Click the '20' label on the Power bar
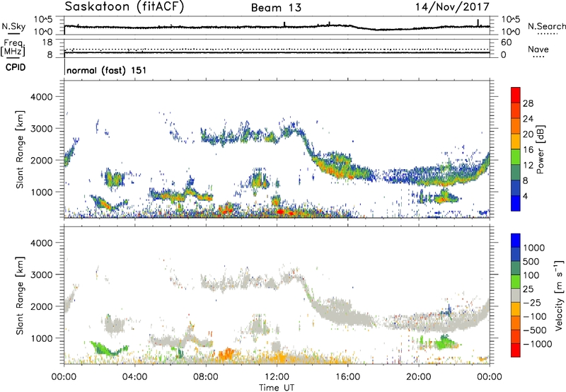The image size is (566, 392). (528, 134)
